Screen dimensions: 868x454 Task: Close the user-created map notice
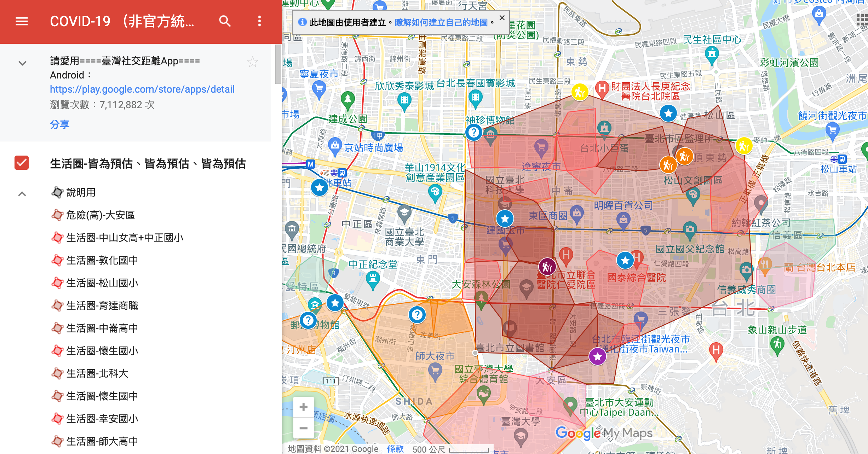pos(502,18)
